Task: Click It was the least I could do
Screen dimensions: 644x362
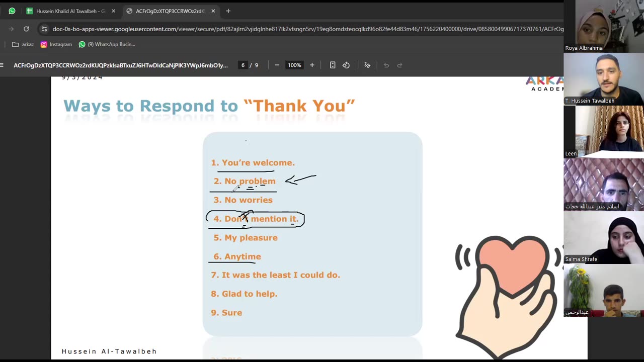Action: pos(281,275)
